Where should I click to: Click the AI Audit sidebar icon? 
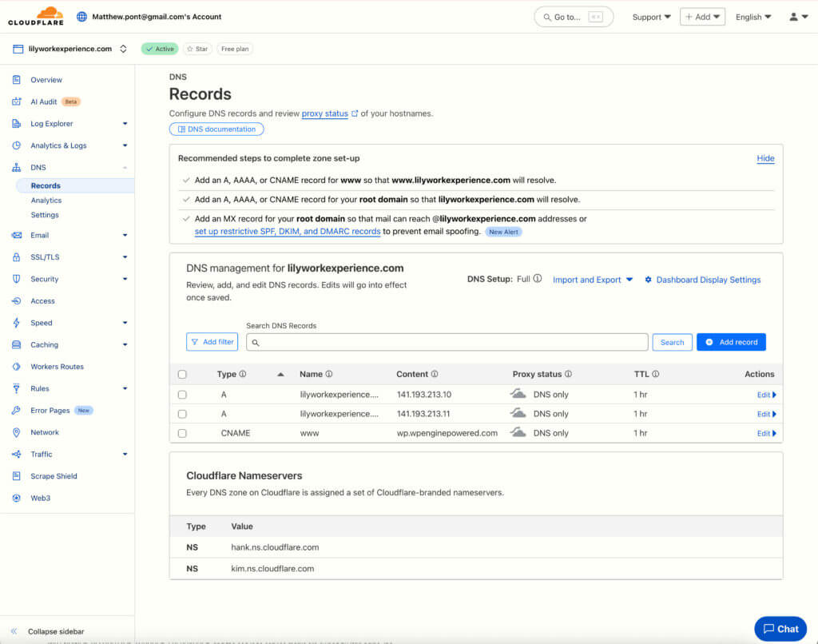(17, 101)
